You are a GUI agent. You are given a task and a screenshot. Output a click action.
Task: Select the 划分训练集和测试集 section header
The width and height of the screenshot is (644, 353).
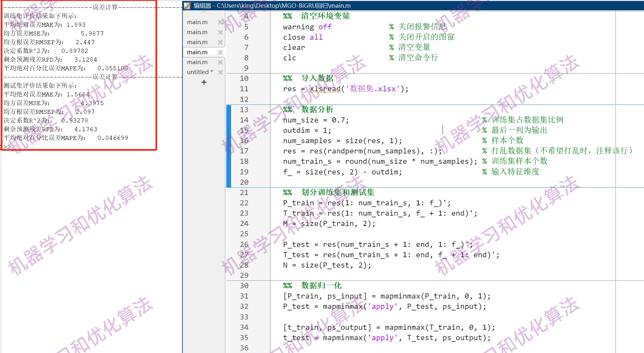click(x=337, y=192)
